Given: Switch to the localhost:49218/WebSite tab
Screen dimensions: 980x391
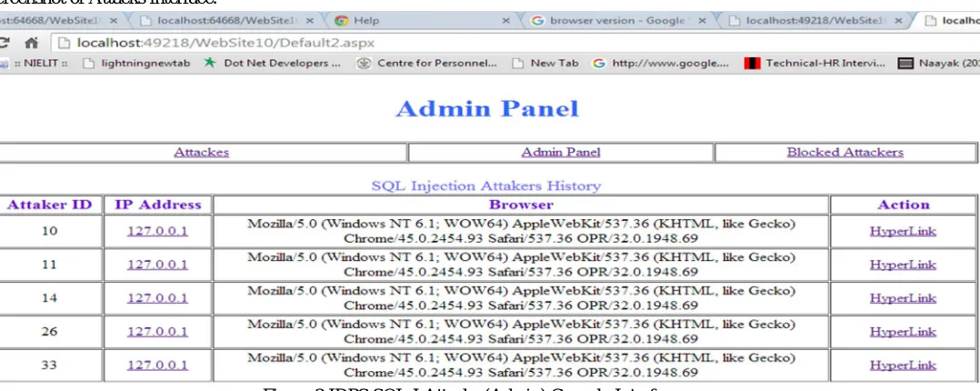Looking at the screenshot, I should coord(815,21).
